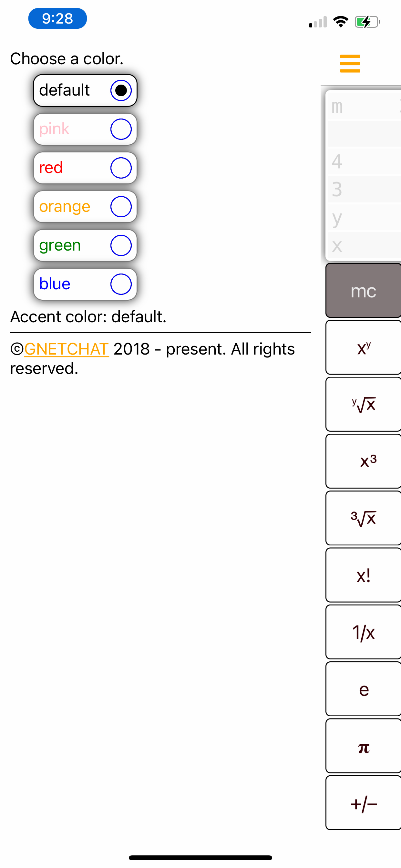Clear memory with the mc button
Image resolution: width=401 pixels, height=868 pixels.
coord(363,290)
